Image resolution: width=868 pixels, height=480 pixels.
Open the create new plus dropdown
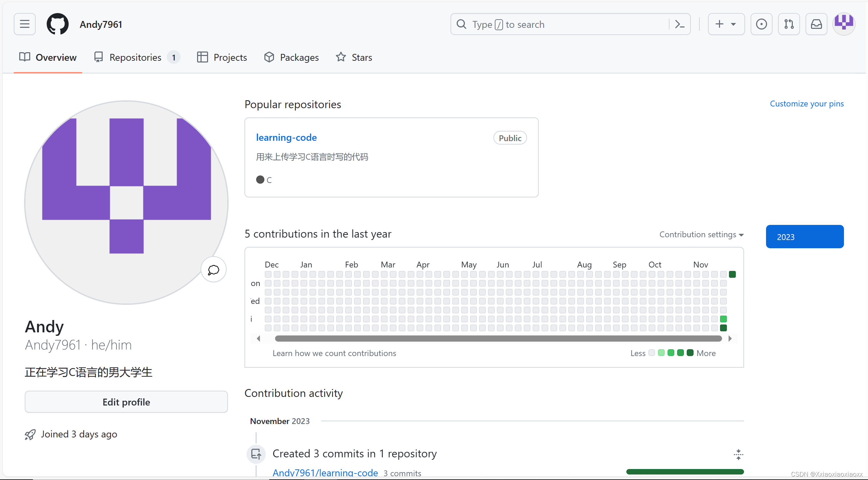tap(726, 24)
